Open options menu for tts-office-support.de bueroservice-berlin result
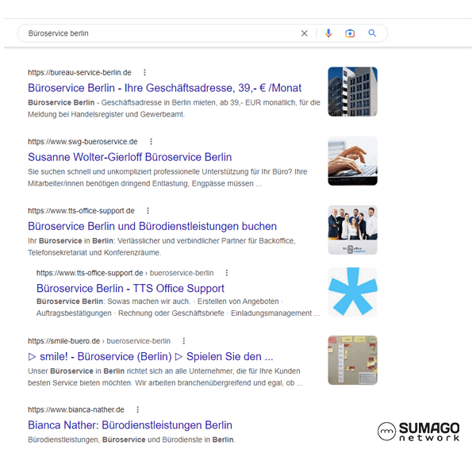The height and width of the screenshot is (476, 476). point(226,273)
